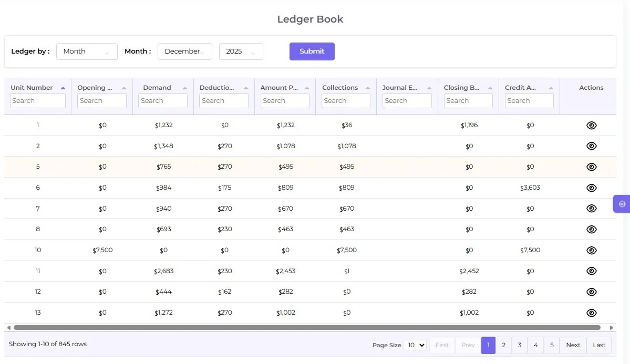The image size is (630, 364).
Task: Click Collections column header text
Action: pyautogui.click(x=340, y=88)
